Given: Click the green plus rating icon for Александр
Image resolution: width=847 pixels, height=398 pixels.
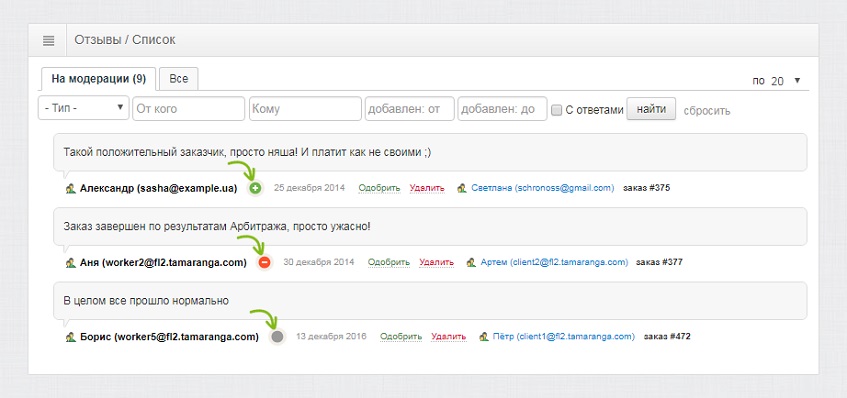Looking at the screenshot, I should (256, 188).
